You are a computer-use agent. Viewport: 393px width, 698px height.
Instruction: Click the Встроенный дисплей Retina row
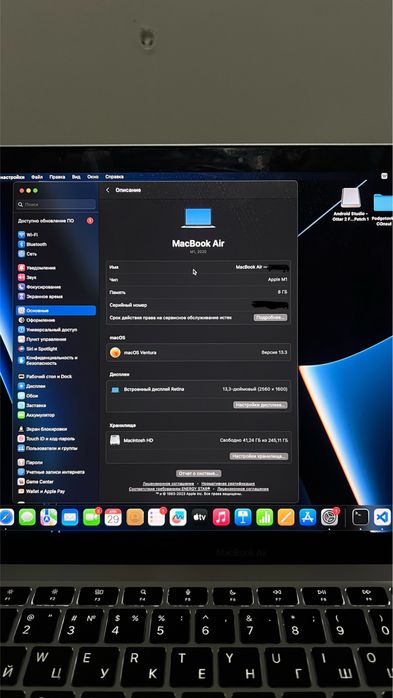199,390
